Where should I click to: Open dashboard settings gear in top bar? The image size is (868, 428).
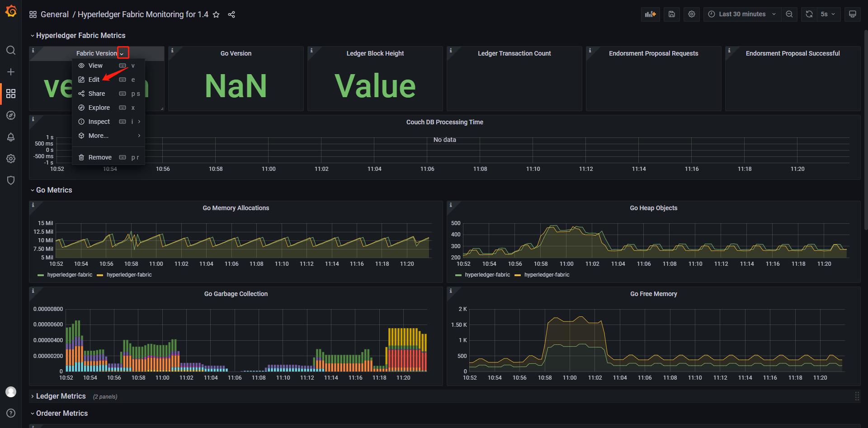pos(692,14)
